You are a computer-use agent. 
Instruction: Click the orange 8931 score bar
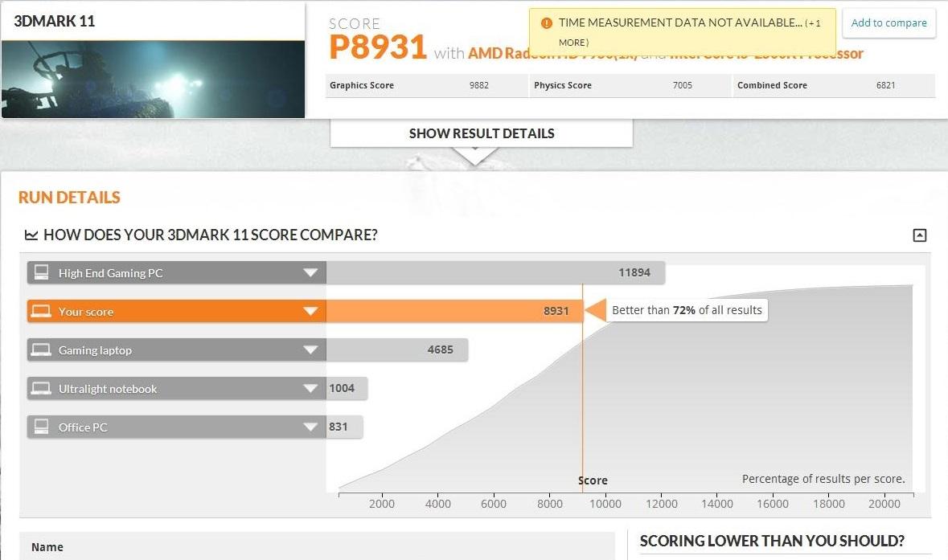coord(454,311)
